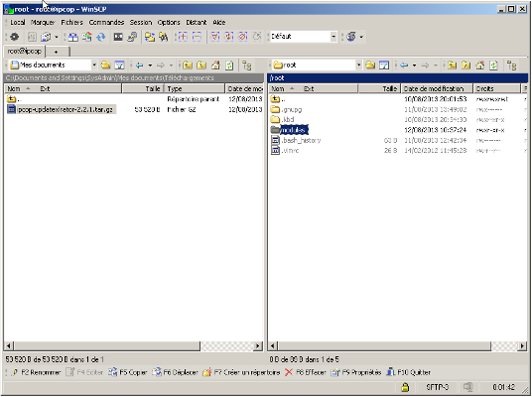
Task: Open preferences with the gear icon
Action: (14, 37)
